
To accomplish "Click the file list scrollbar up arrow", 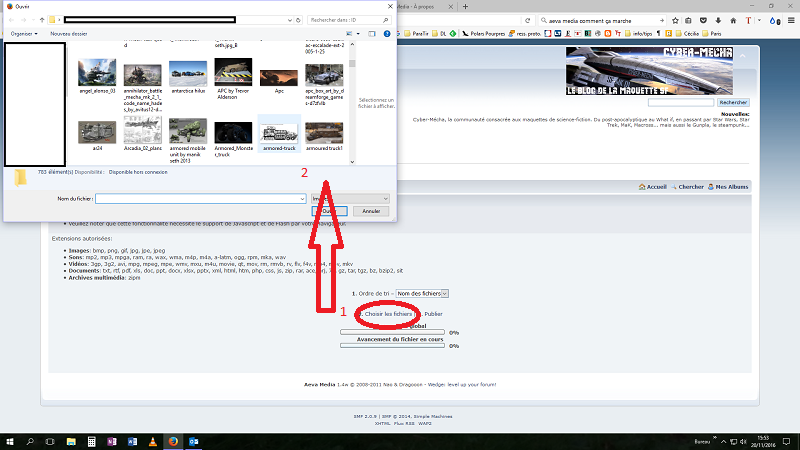I will point(352,44).
